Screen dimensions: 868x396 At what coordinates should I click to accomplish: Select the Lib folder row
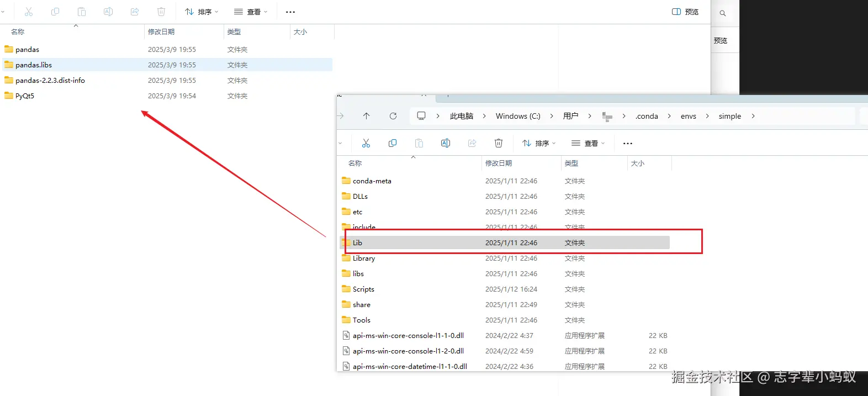click(x=505, y=242)
